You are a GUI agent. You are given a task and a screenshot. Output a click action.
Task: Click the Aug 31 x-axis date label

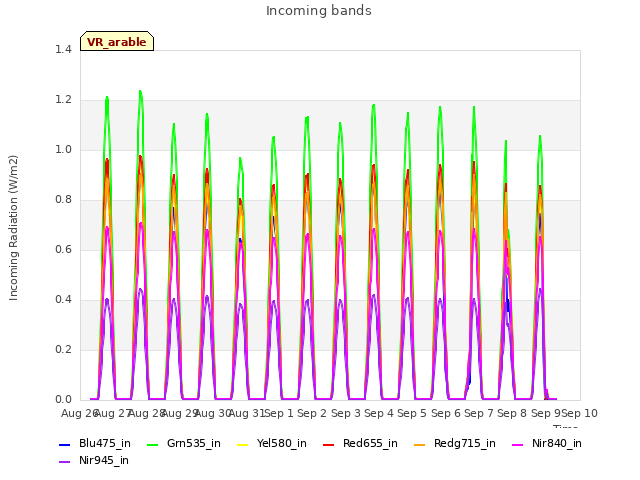(x=247, y=413)
